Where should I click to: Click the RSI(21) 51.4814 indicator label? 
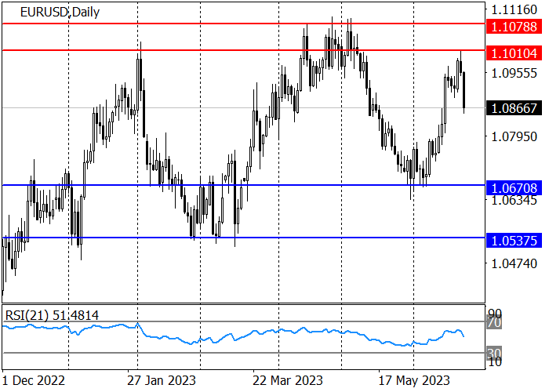click(52, 315)
